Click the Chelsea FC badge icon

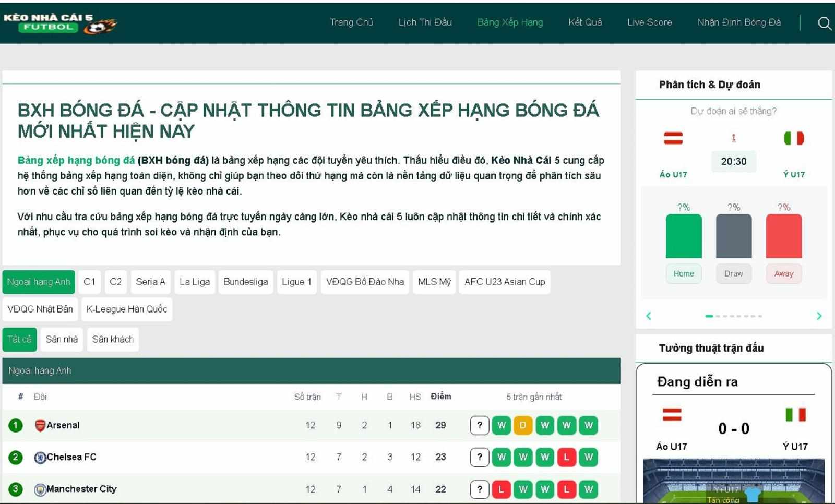tap(41, 457)
